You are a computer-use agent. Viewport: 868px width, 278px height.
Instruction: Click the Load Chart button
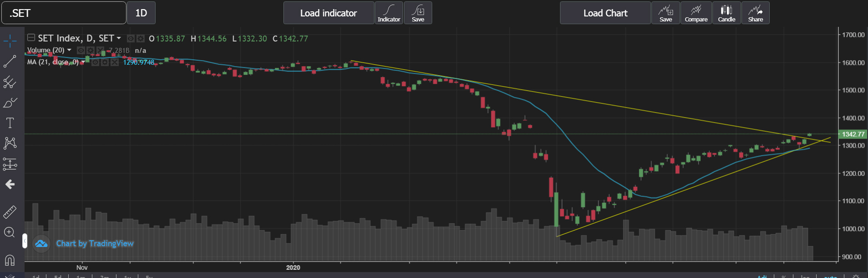click(605, 13)
